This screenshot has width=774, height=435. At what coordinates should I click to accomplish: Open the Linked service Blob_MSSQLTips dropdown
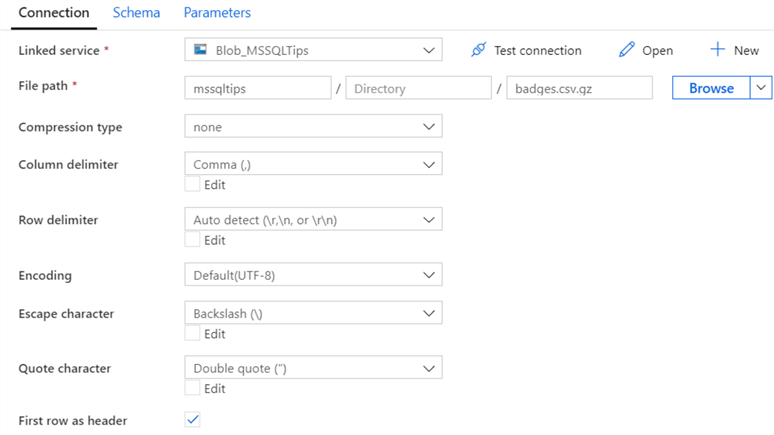tap(428, 50)
